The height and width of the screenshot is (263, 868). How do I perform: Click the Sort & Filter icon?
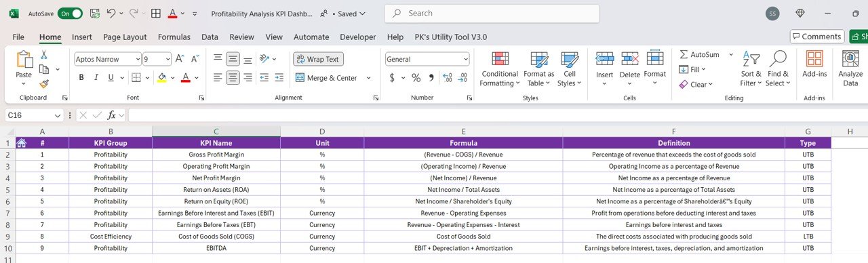tap(751, 60)
